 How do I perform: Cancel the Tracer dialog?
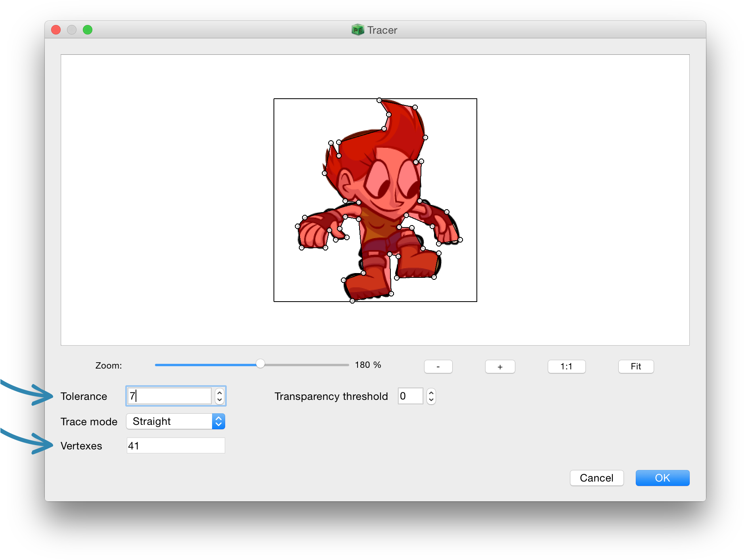[596, 478]
